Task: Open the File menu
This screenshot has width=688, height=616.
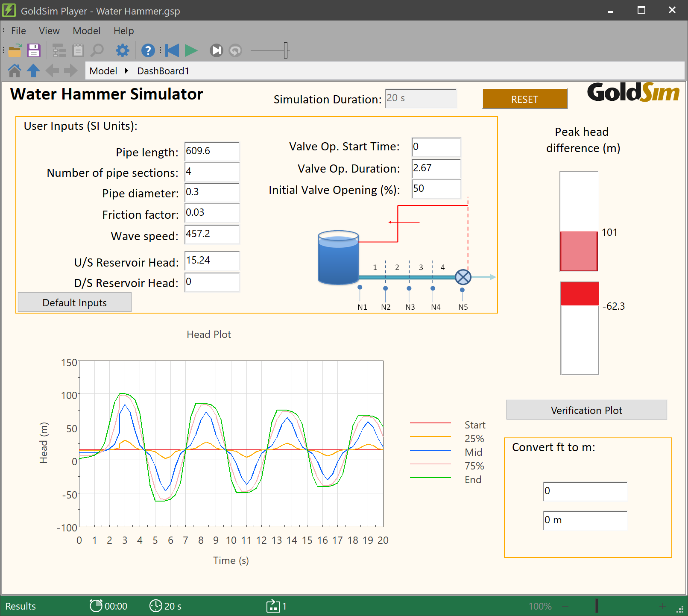Action: [18, 31]
